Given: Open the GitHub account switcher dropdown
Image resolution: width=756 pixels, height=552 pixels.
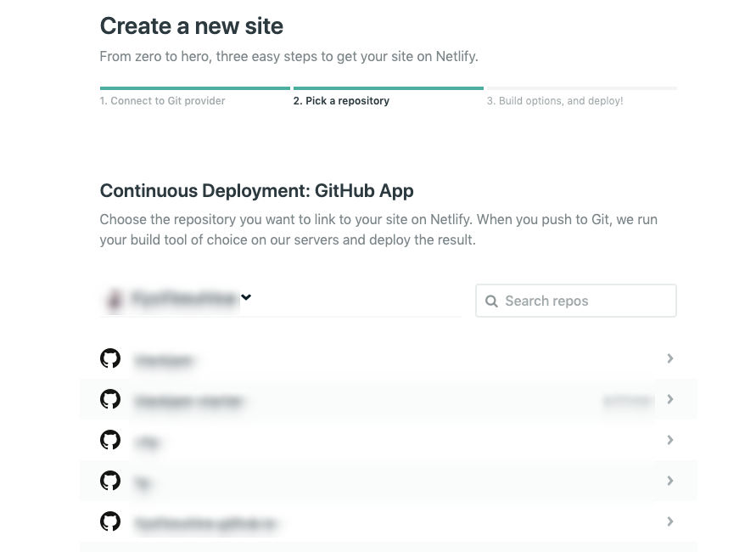Looking at the screenshot, I should coord(246,297).
